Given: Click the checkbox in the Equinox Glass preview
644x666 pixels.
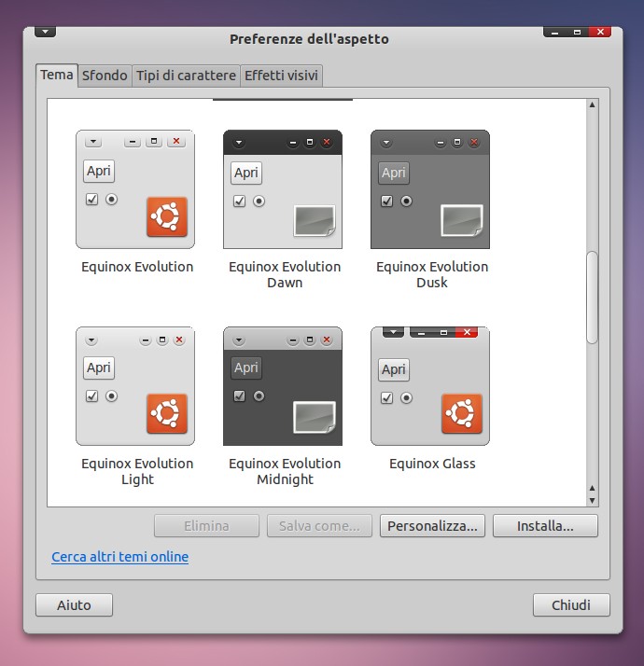Looking at the screenshot, I should (386, 397).
